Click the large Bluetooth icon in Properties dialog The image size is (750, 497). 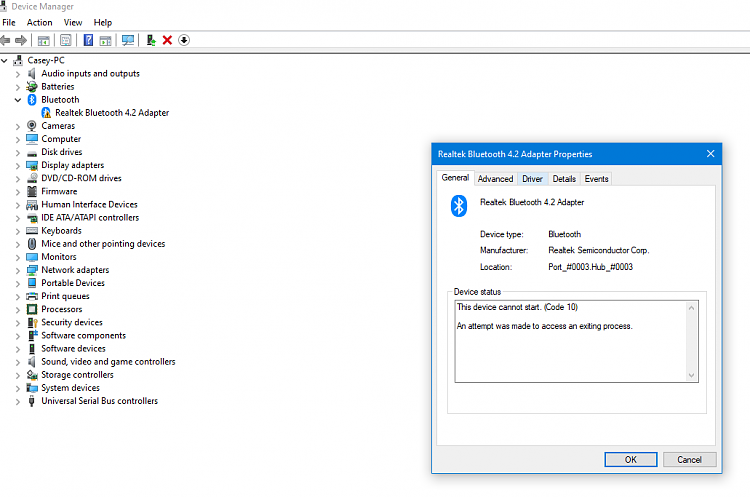pyautogui.click(x=459, y=206)
